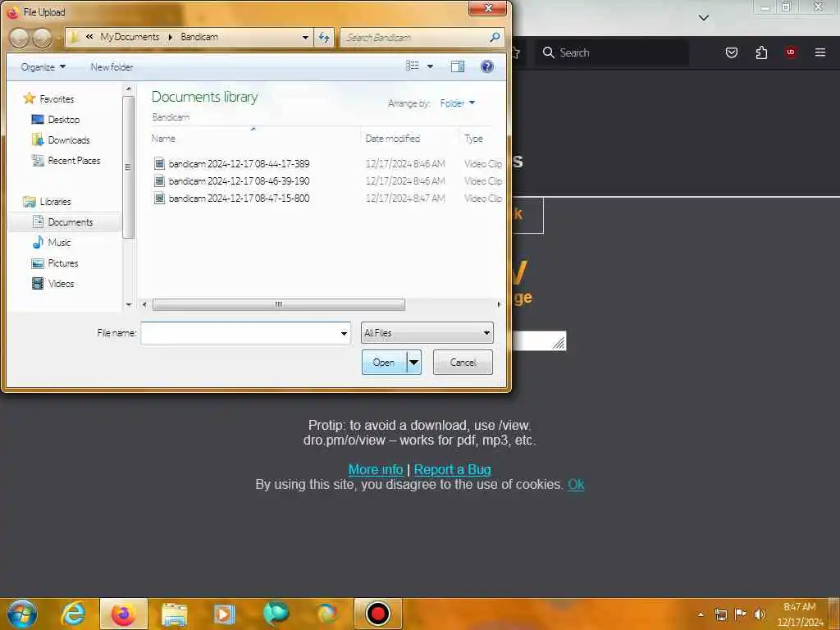Focus the Search Bandicam field
The width and height of the screenshot is (840, 630).
(415, 38)
